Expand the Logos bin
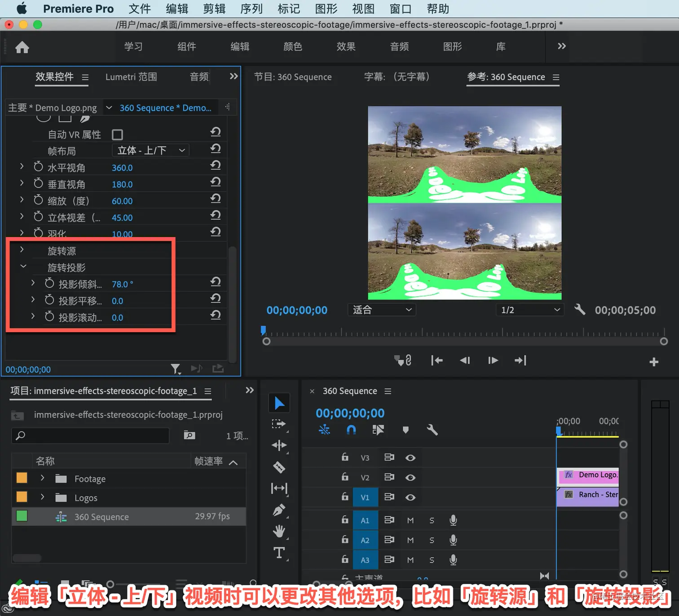 [x=42, y=497]
